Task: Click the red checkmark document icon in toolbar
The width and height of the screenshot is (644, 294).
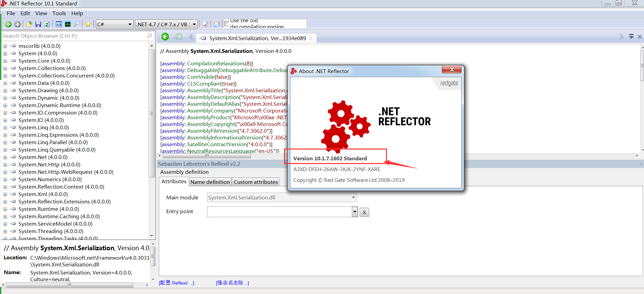Action: point(205,24)
